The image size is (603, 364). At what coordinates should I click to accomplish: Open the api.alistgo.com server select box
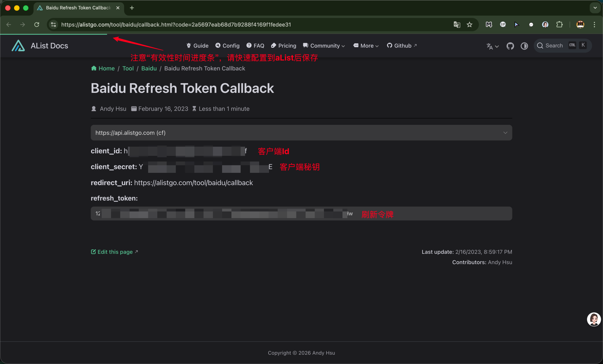pos(301,133)
